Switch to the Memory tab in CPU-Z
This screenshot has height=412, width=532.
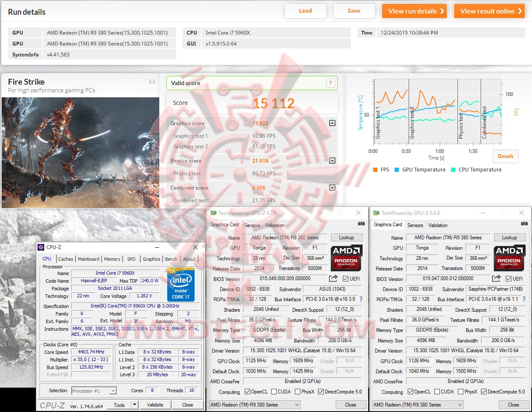(112, 259)
